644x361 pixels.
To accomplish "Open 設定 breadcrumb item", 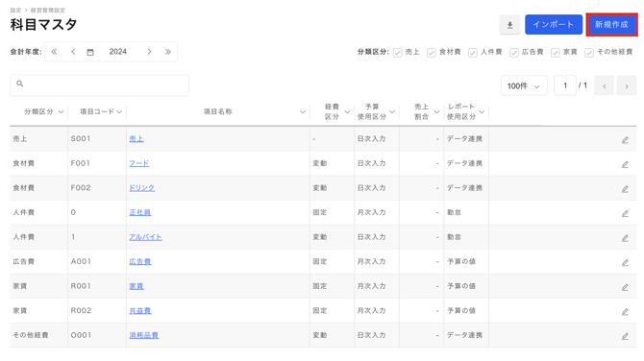I will [15, 10].
